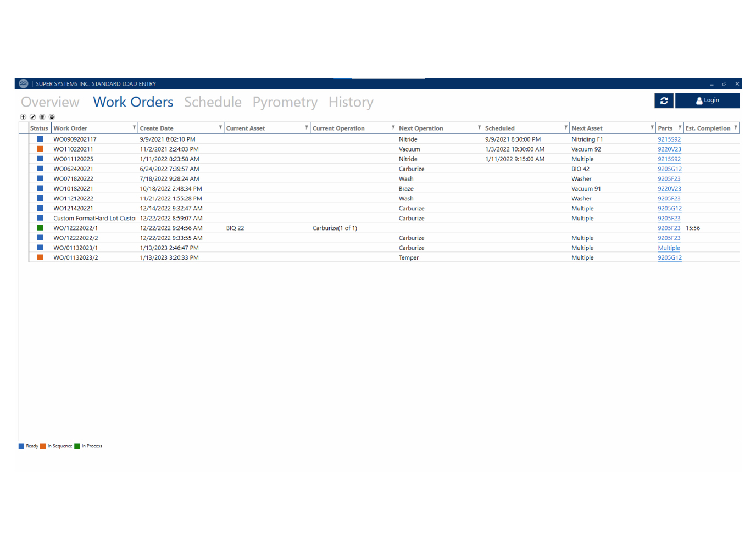Click the add new work order plus icon
This screenshot has width=756, height=549.
23,117
